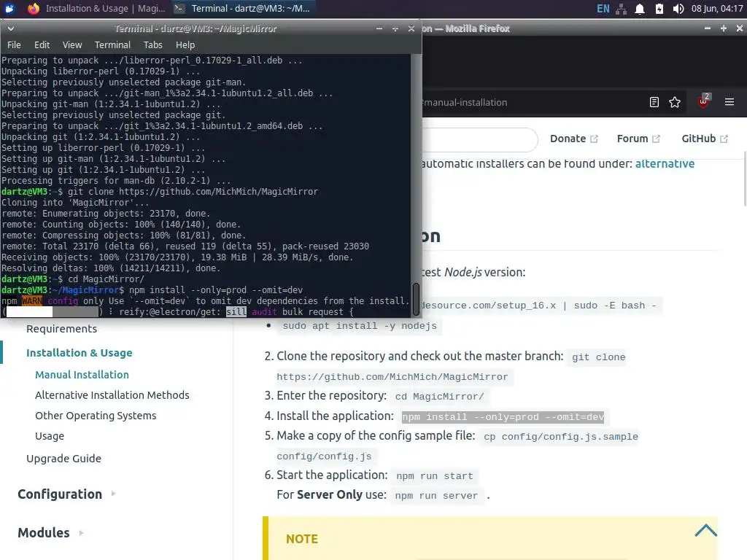Click the 'npm install --only=prod --omit=dev' code
747x560 pixels.
click(503, 416)
